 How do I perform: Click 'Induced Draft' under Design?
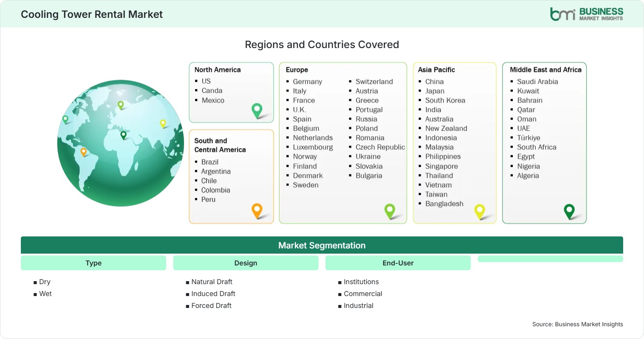(x=213, y=293)
